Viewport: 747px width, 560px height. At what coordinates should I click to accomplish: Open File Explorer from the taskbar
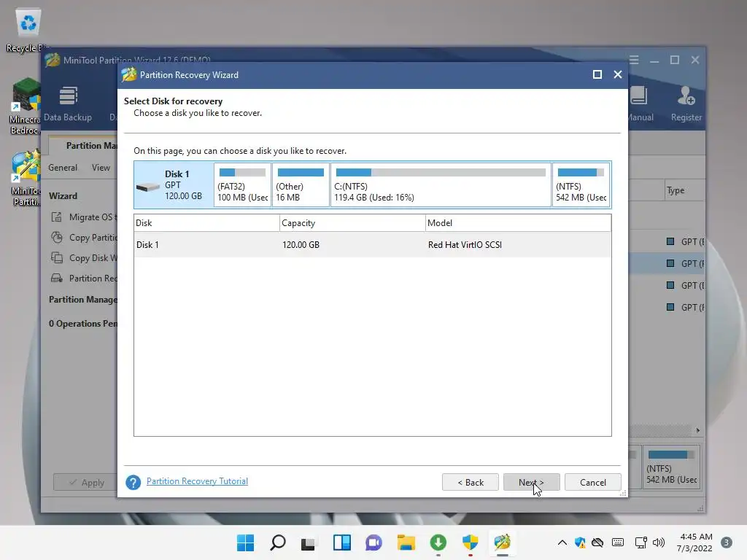pos(406,542)
